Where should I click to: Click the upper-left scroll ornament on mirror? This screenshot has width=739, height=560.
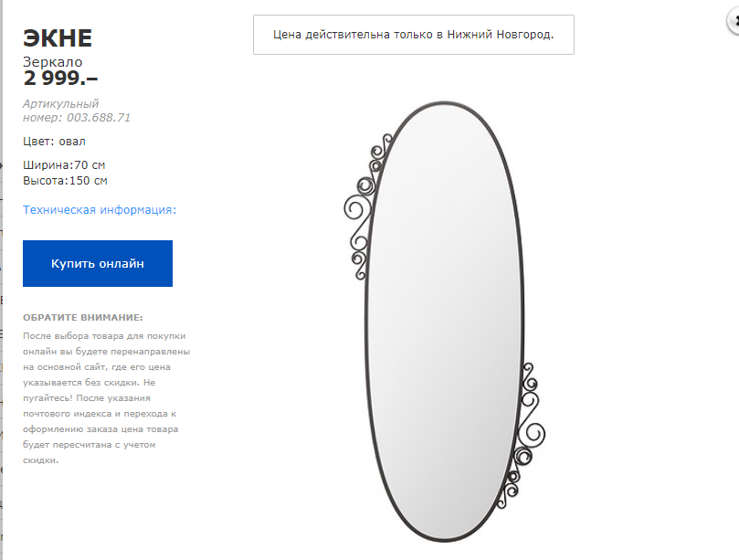pos(361,210)
